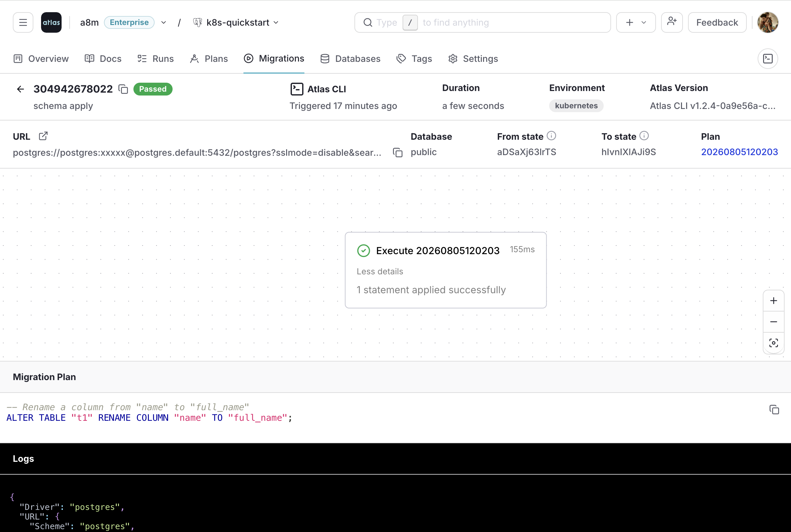Click the Atlas logo
The width and height of the screenshot is (791, 532).
(x=51, y=22)
